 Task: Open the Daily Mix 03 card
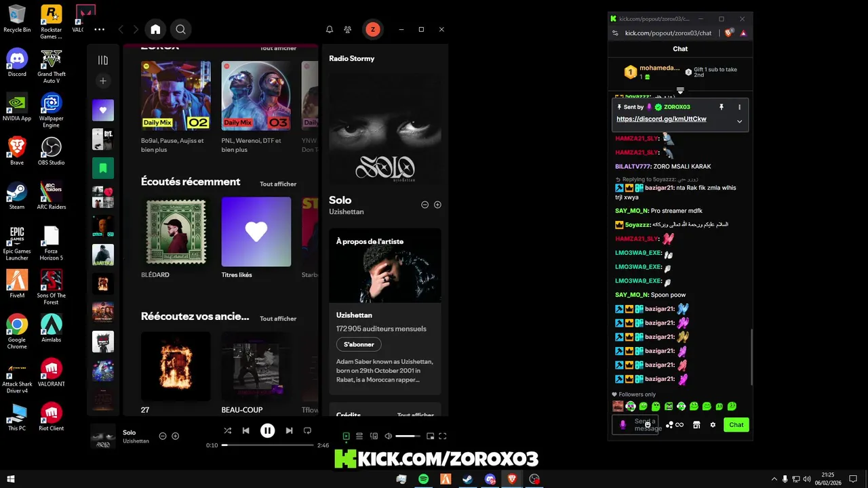(x=256, y=96)
